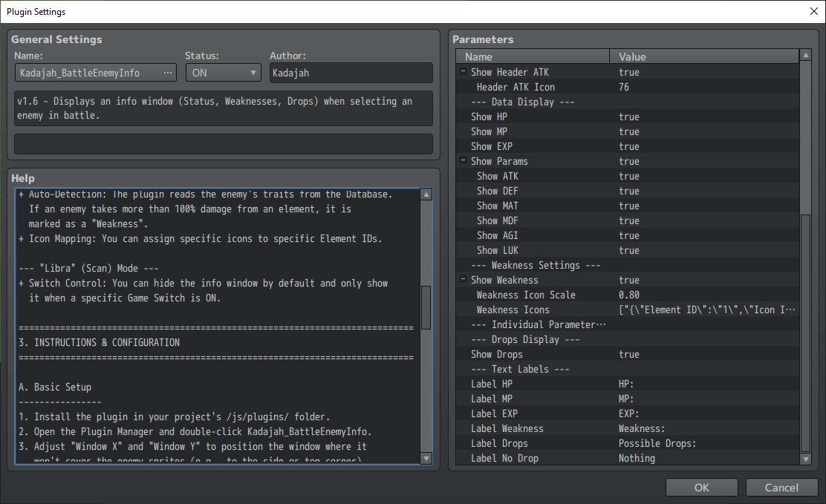
Task: Collapse the Show Weakness group
Action: coord(463,279)
